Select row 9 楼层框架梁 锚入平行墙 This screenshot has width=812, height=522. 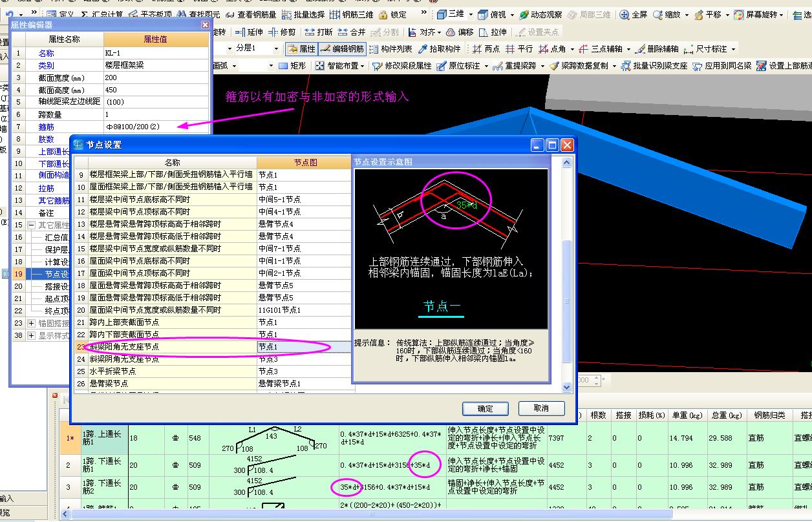213,175
